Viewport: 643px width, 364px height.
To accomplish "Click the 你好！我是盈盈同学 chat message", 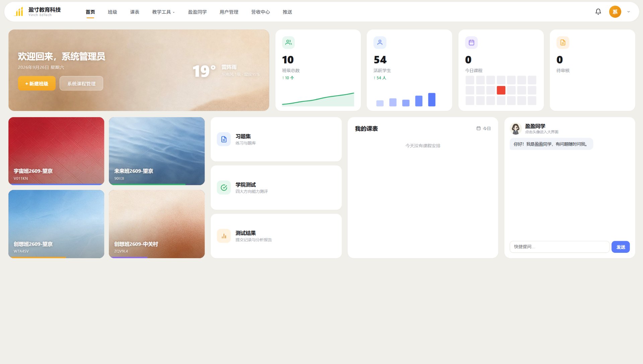I will click(551, 144).
